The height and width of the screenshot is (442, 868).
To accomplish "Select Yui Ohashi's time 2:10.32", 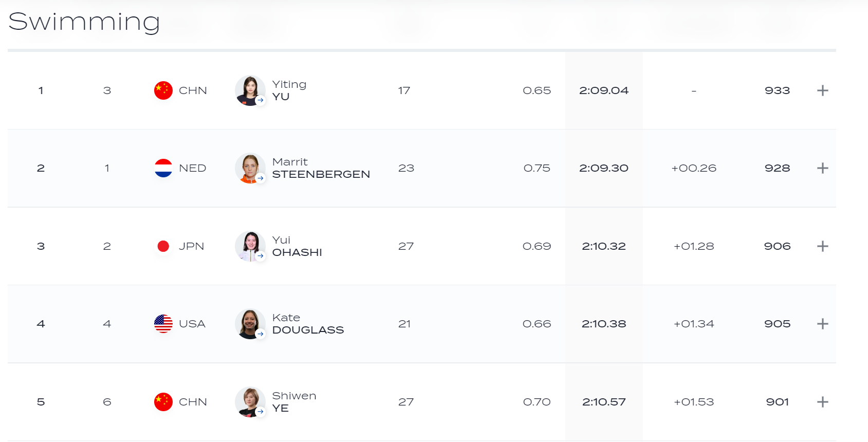I will [604, 246].
